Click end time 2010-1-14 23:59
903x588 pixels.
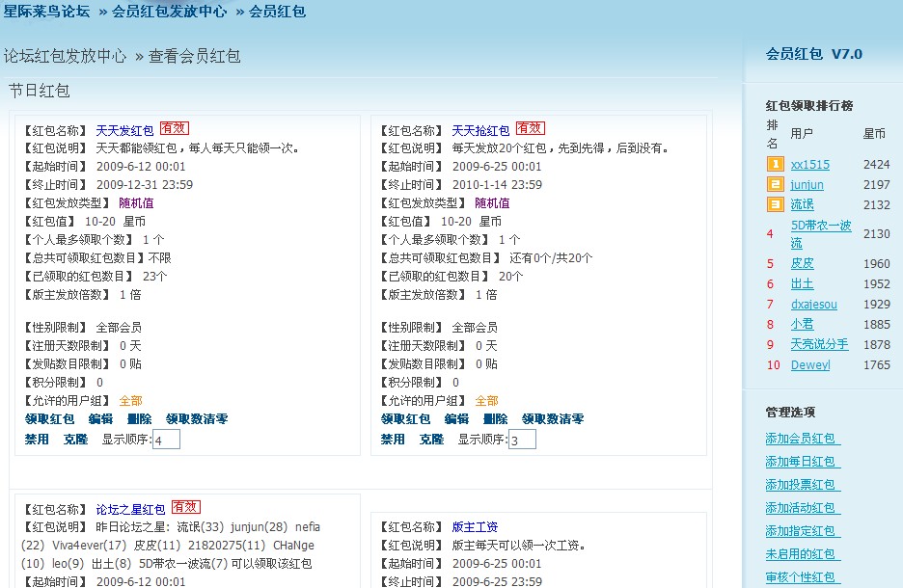click(x=497, y=185)
